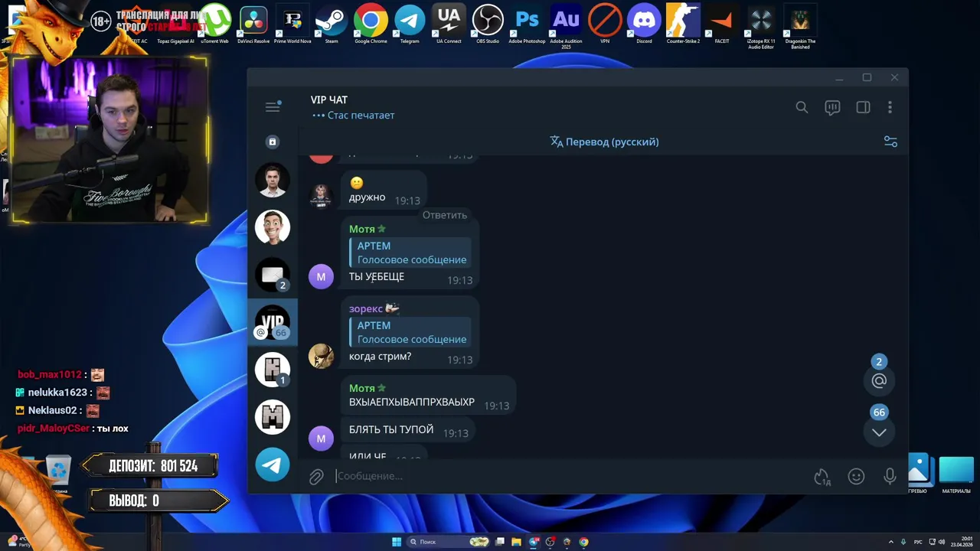Open the discussions/comments icon in chat header
This screenshot has height=551, width=980.
coord(832,107)
